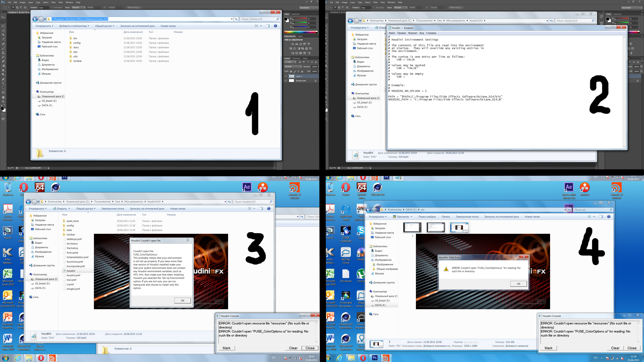Viewport: 644px width, 362px height.
Task: Pick Clone Stamp tool in Photoshop behind Octane_h14 window
Action: click(3, 53)
